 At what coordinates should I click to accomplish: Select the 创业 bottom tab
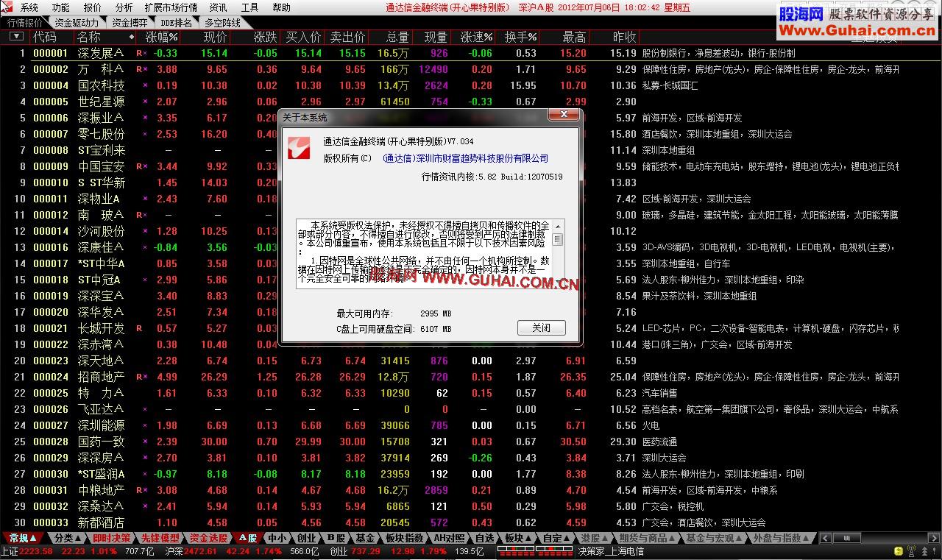[x=306, y=539]
